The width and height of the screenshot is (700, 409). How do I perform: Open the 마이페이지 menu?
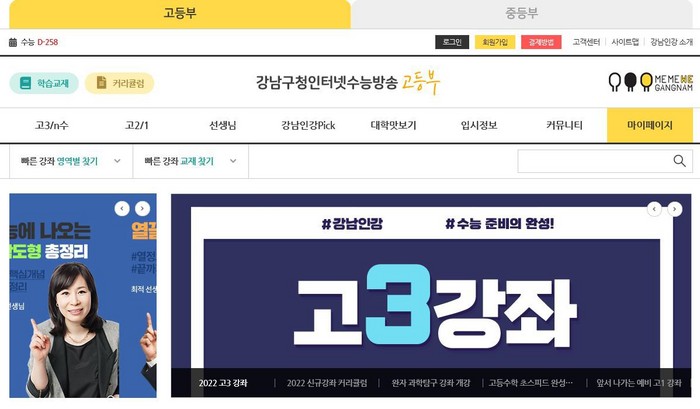click(650, 125)
